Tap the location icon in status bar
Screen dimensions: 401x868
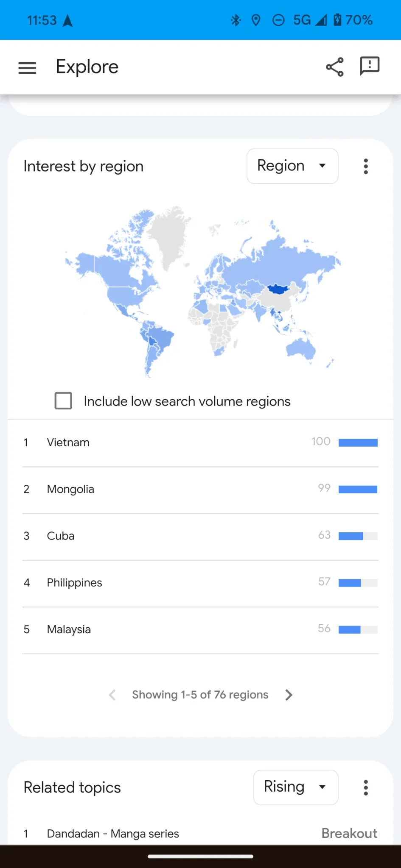(x=256, y=20)
